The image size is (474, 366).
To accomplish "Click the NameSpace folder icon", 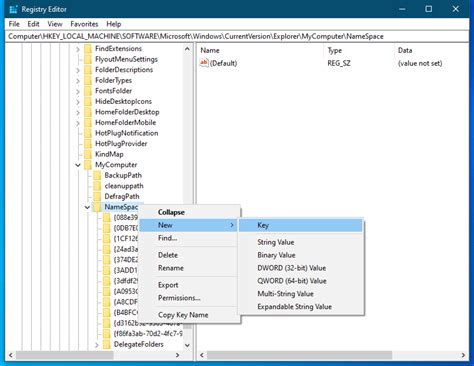I will point(97,207).
